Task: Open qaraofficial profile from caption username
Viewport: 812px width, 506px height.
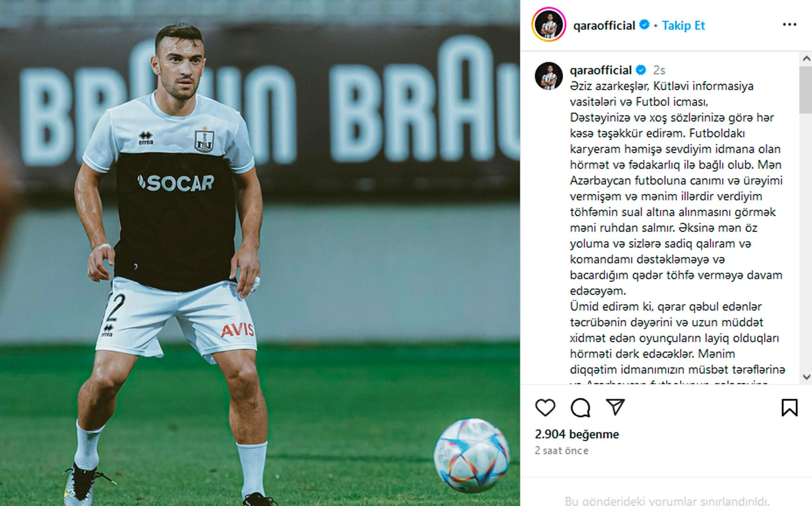Action: coord(601,70)
